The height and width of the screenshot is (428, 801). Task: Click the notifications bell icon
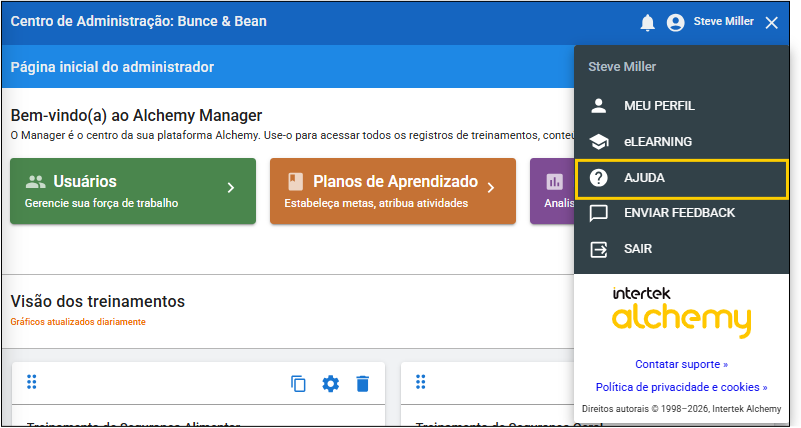[x=648, y=22]
